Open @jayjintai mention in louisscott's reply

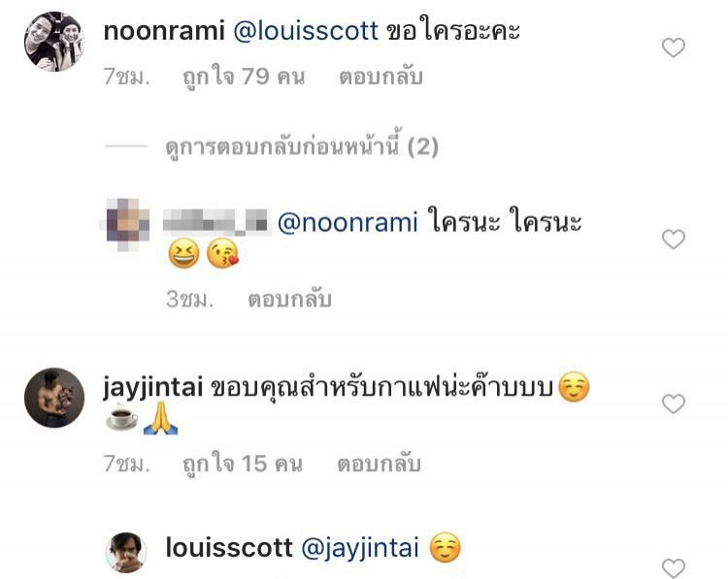[x=360, y=548]
